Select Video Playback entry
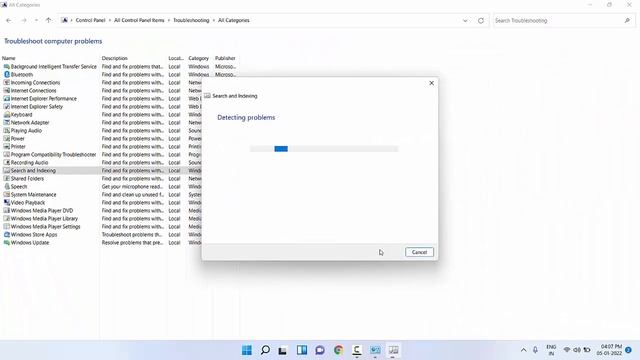Image resolution: width=640 pixels, height=360 pixels. pos(28,202)
